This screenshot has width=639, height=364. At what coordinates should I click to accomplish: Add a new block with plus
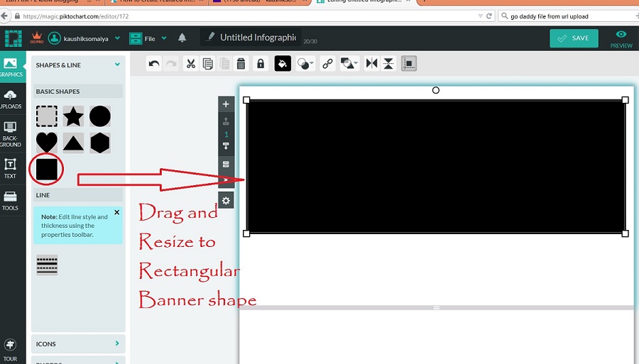click(x=226, y=104)
